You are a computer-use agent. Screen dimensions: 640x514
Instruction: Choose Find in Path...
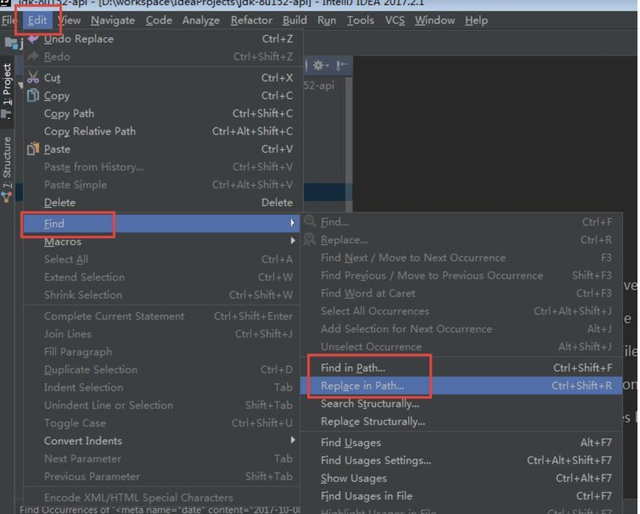coord(462,367)
